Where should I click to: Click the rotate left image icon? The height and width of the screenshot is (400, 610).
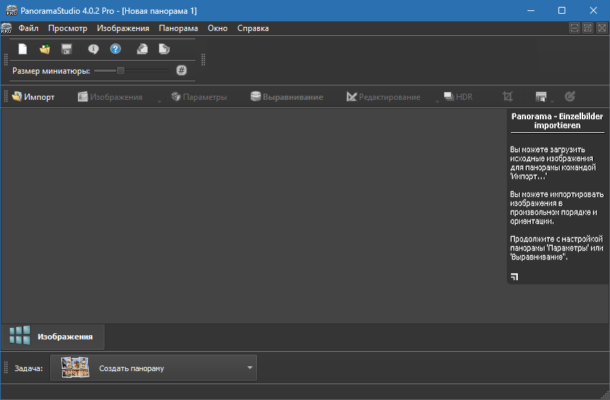coord(142,49)
